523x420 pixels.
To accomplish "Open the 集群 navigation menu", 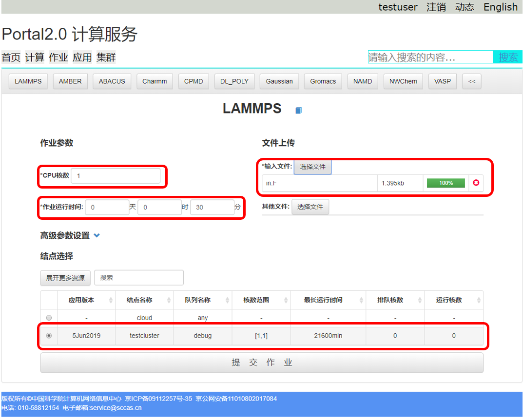I will click(106, 57).
